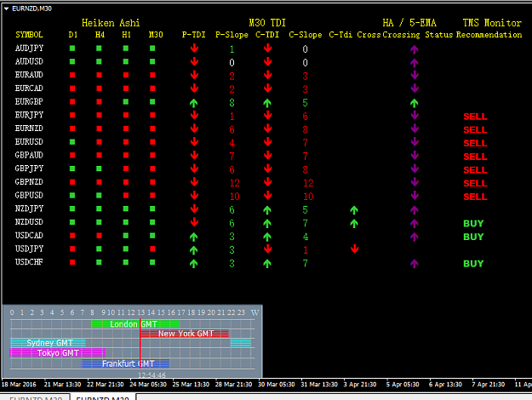The image size is (532, 400).
Task: Select the AUDJPY symbol label
Action: click(29, 49)
